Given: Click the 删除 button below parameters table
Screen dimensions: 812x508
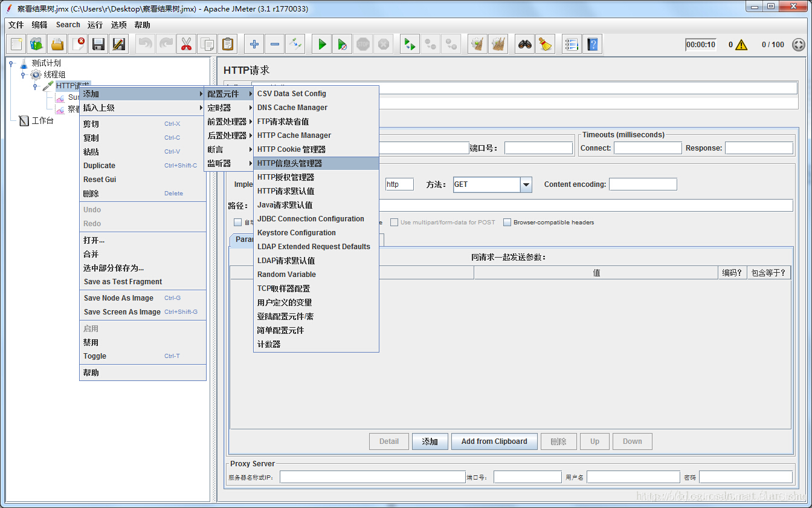Looking at the screenshot, I should (559, 441).
